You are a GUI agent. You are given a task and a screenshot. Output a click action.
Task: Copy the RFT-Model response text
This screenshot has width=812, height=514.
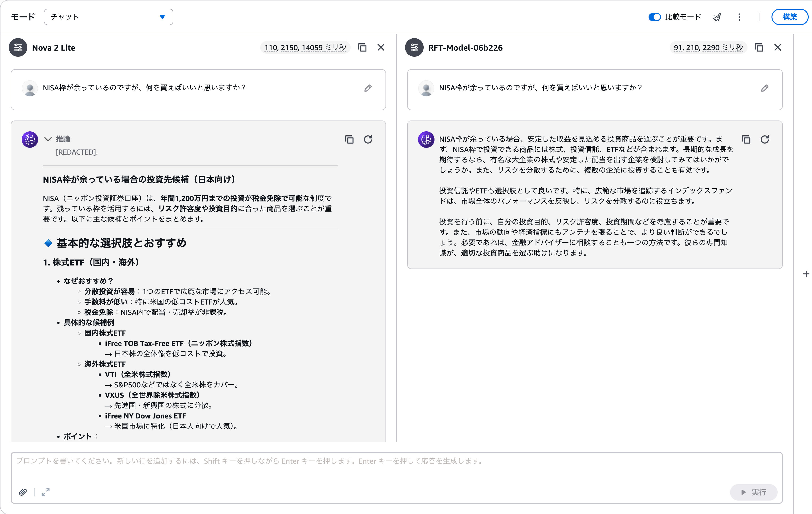click(746, 139)
